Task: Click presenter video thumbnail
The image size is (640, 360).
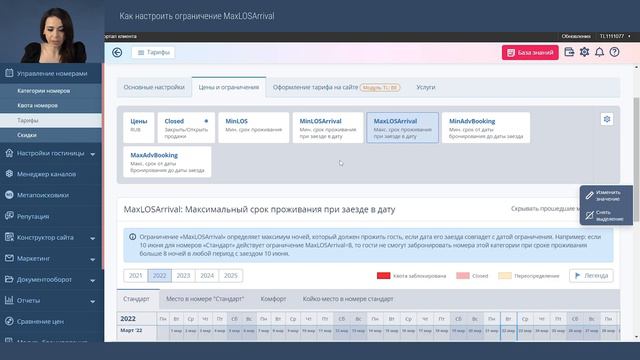Action: pyautogui.click(x=52, y=31)
